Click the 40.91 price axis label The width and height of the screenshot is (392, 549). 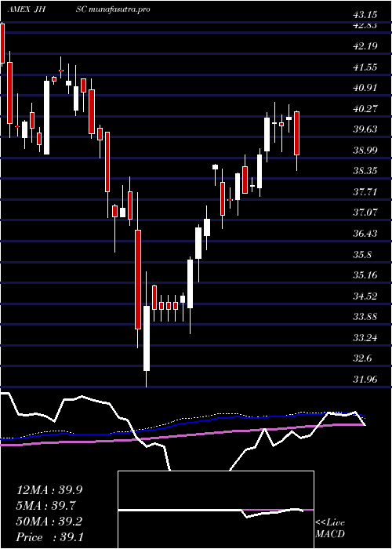[365, 88]
